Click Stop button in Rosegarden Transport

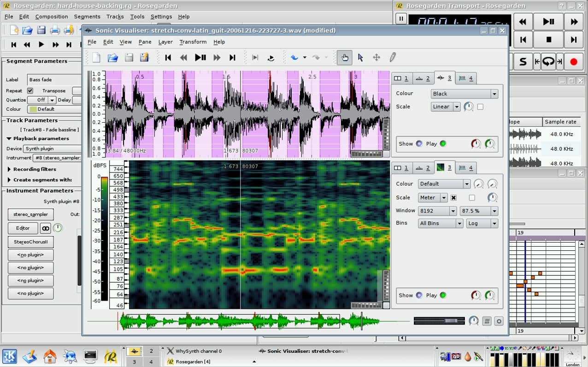(548, 40)
